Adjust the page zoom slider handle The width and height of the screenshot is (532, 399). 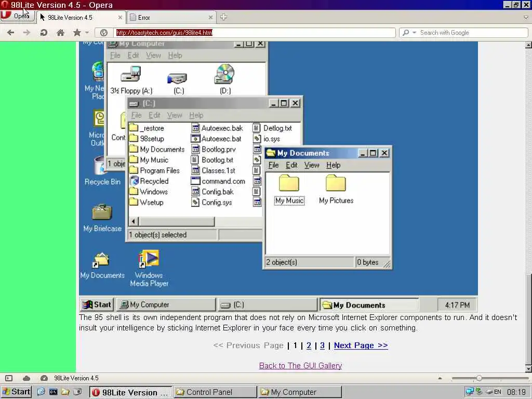(478, 378)
